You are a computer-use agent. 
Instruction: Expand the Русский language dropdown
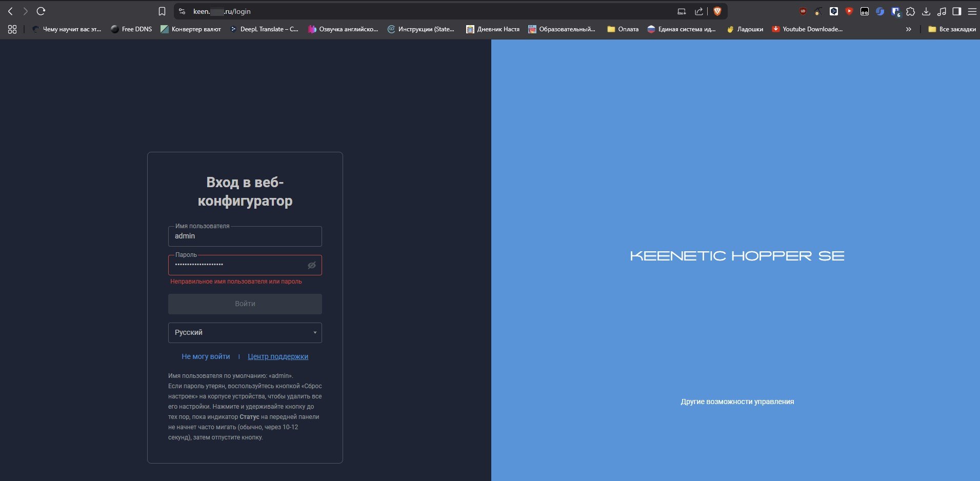pyautogui.click(x=245, y=333)
